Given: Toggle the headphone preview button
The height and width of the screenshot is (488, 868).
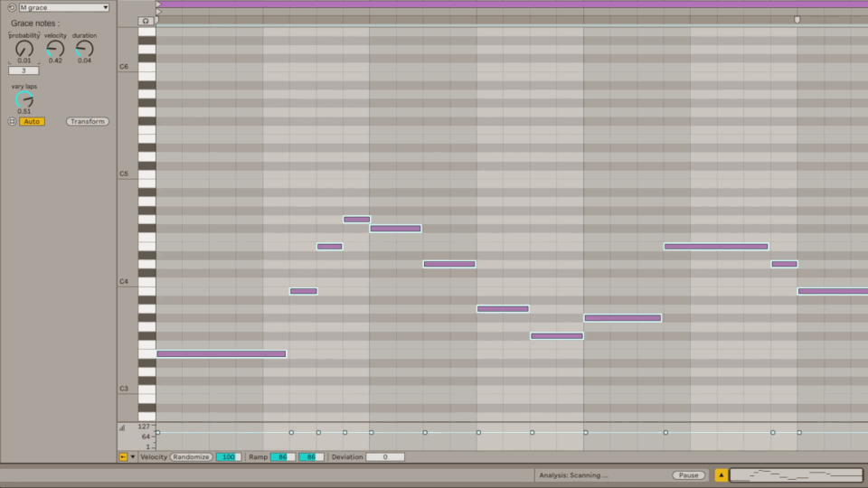Looking at the screenshot, I should tap(146, 20).
